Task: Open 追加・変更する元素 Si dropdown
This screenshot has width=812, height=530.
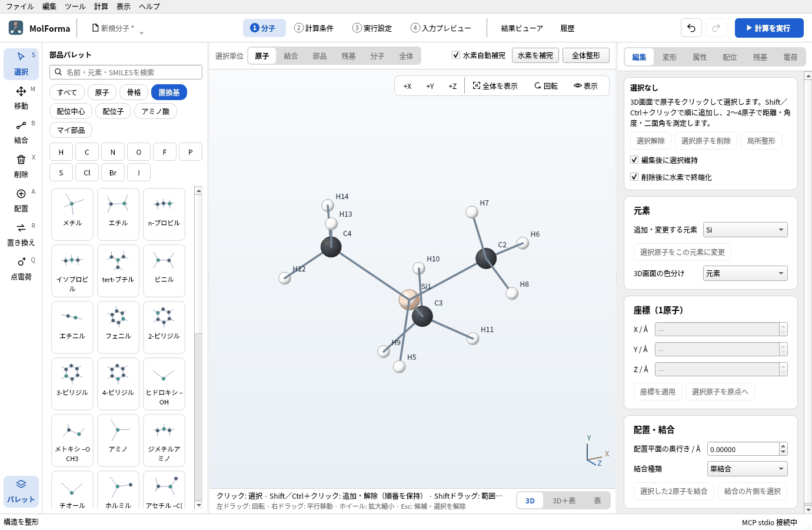Action: (x=746, y=230)
